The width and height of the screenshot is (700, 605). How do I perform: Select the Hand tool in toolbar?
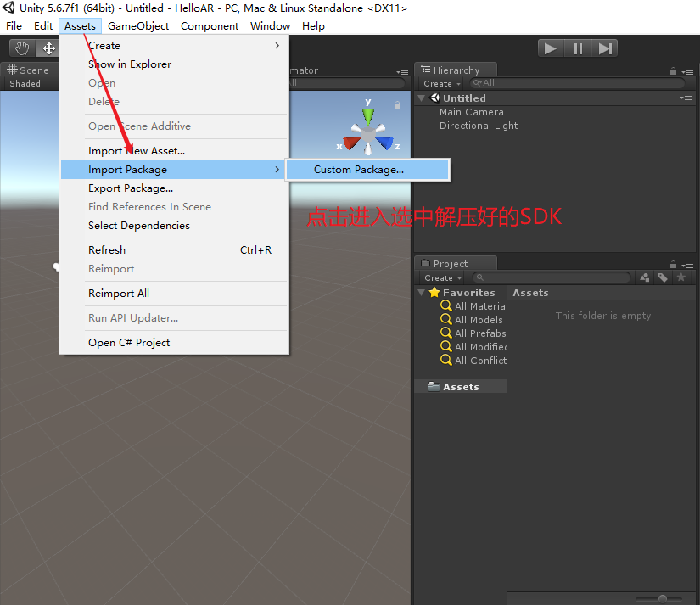(x=22, y=48)
